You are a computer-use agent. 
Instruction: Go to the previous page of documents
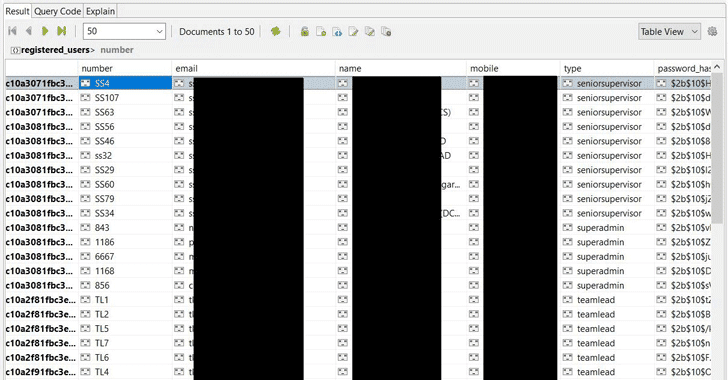29,31
